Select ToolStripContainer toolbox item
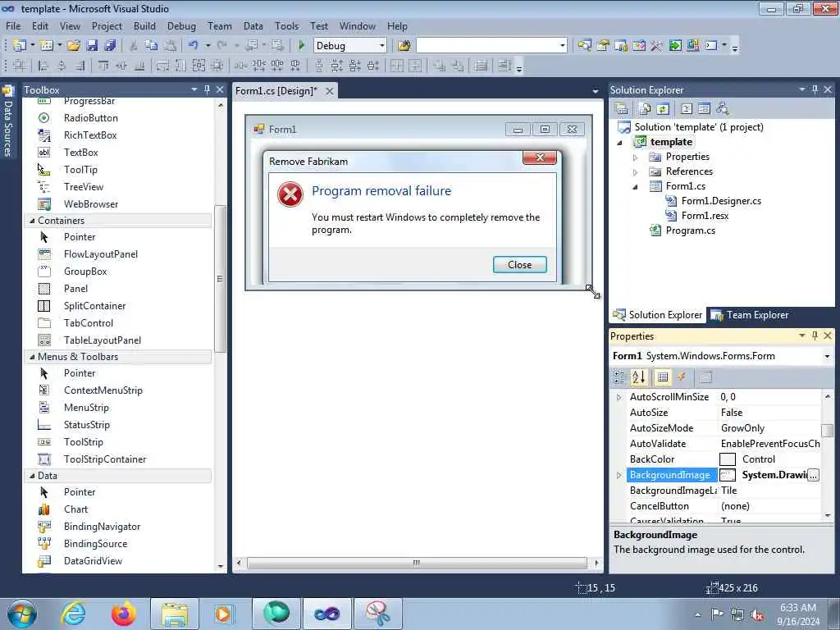This screenshot has width=840, height=630. [x=105, y=459]
